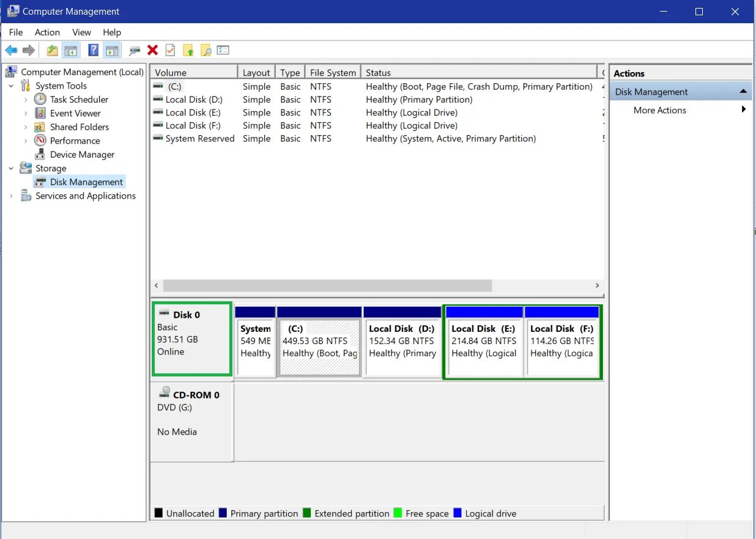Select the Local Disk (D:) 152.34 GB partition block

[402, 342]
